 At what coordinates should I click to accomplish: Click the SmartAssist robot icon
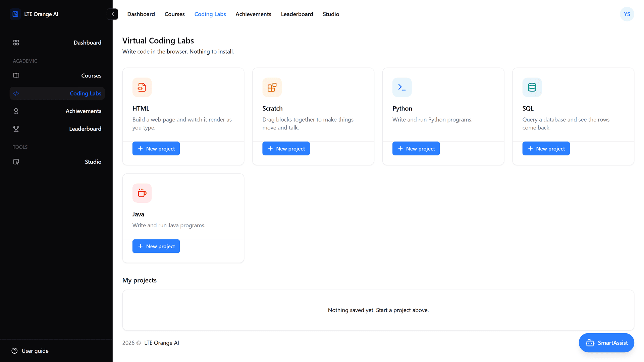[590, 343]
